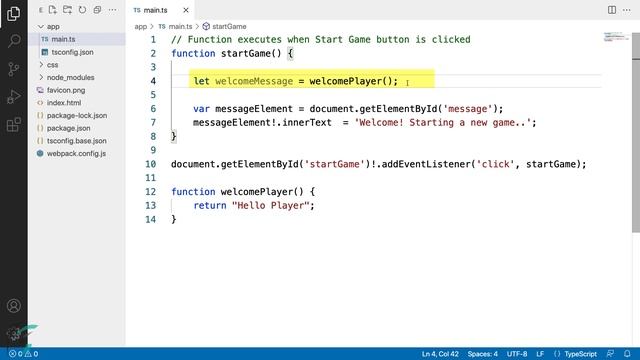The image size is (640, 360).
Task: Click the comment text on line 1
Action: [x=321, y=40]
